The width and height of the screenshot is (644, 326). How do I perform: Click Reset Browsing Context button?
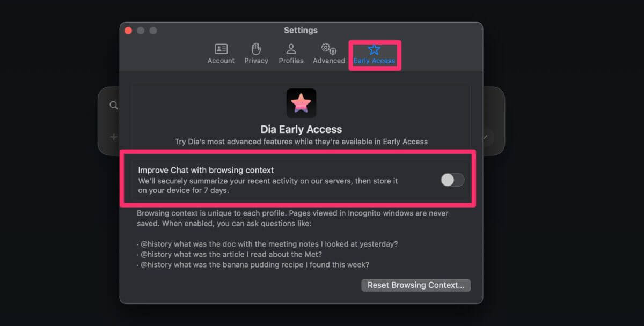416,285
